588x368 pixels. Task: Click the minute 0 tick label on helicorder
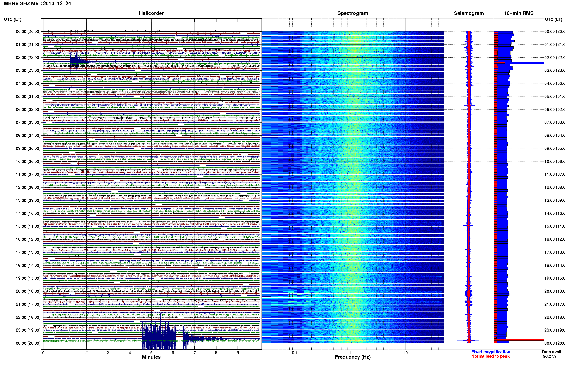click(x=43, y=353)
